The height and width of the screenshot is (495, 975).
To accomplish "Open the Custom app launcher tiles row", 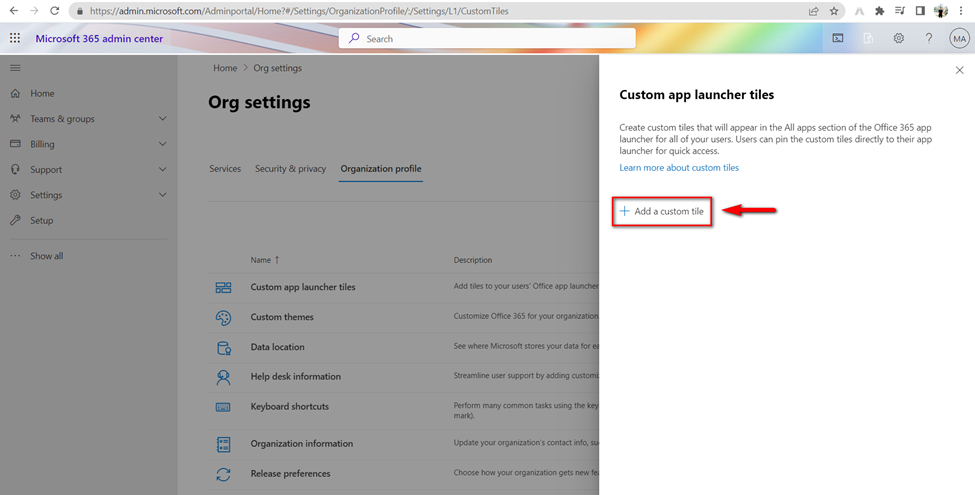I will (404, 287).
